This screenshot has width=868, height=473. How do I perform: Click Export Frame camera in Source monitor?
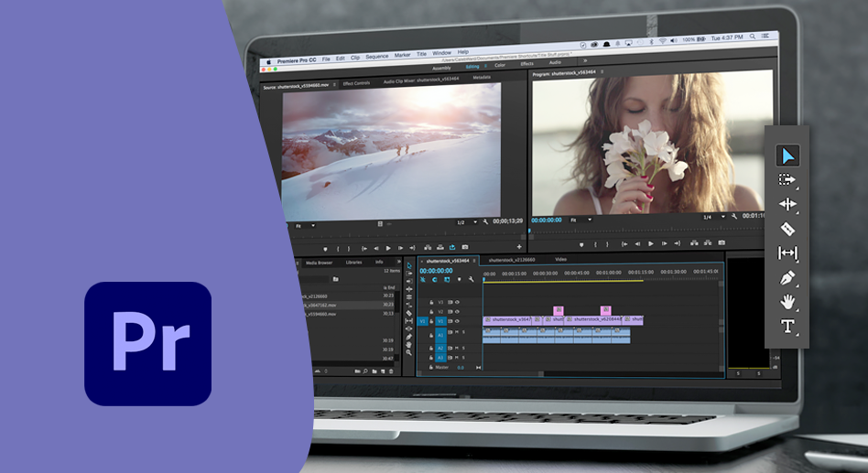[465, 247]
